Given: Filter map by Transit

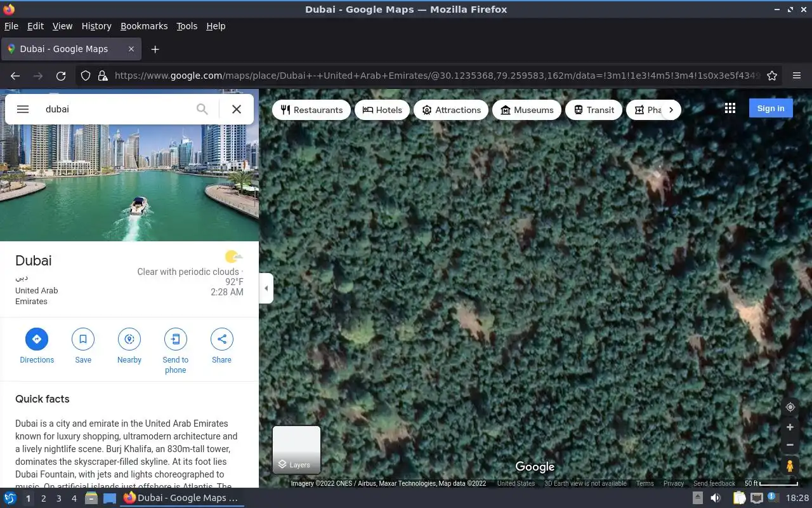Looking at the screenshot, I should pyautogui.click(x=594, y=110).
